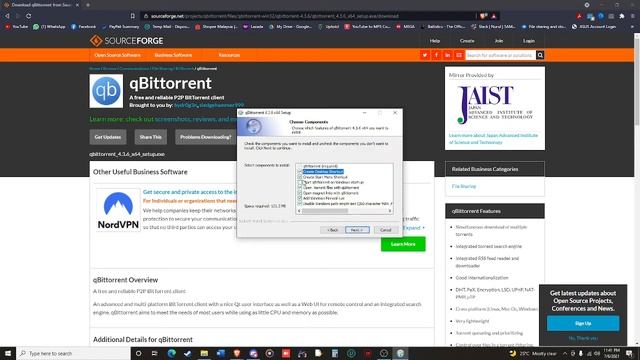Image resolution: width=640 pixels, height=360 pixels.
Task: Launch Microsoft Edge from the taskbar
Action: coord(171,353)
